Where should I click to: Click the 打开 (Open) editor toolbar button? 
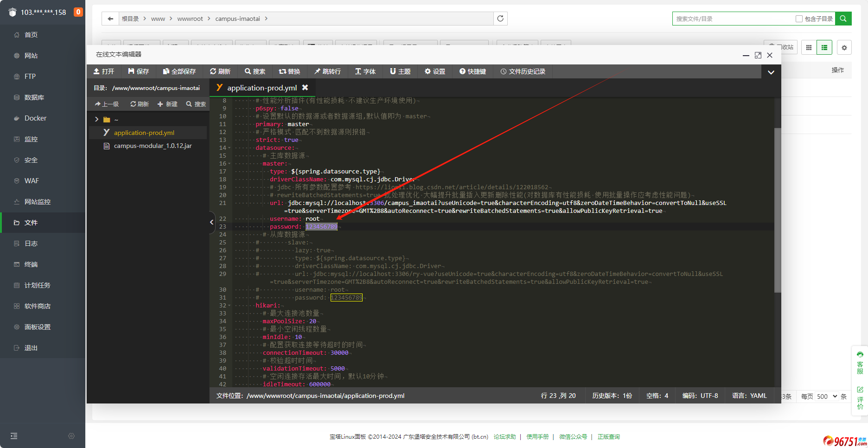pos(104,71)
